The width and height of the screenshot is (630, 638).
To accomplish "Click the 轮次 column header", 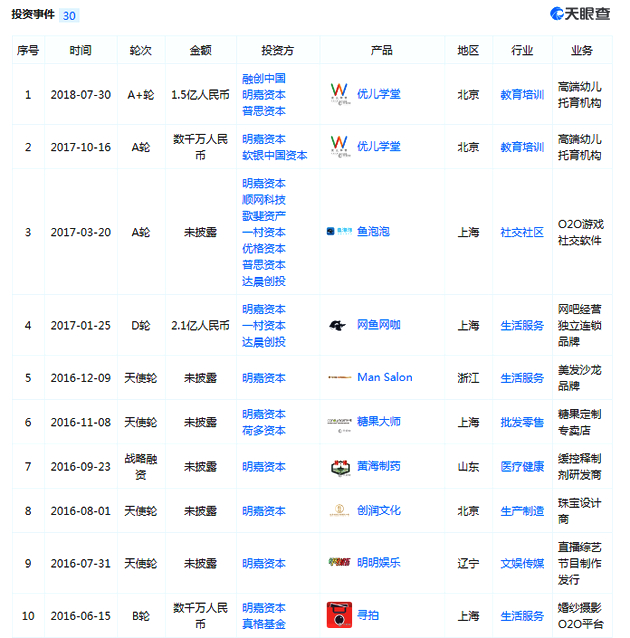I will pyautogui.click(x=140, y=50).
